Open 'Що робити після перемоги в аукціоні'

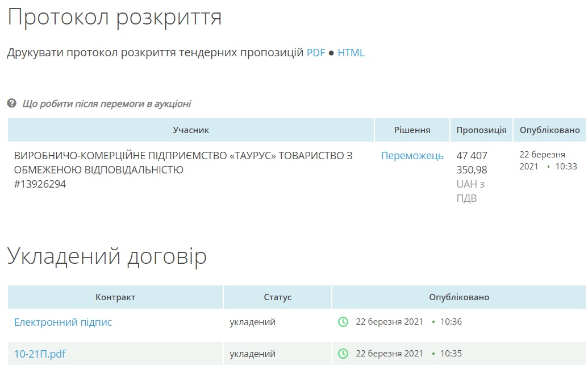coord(106,103)
